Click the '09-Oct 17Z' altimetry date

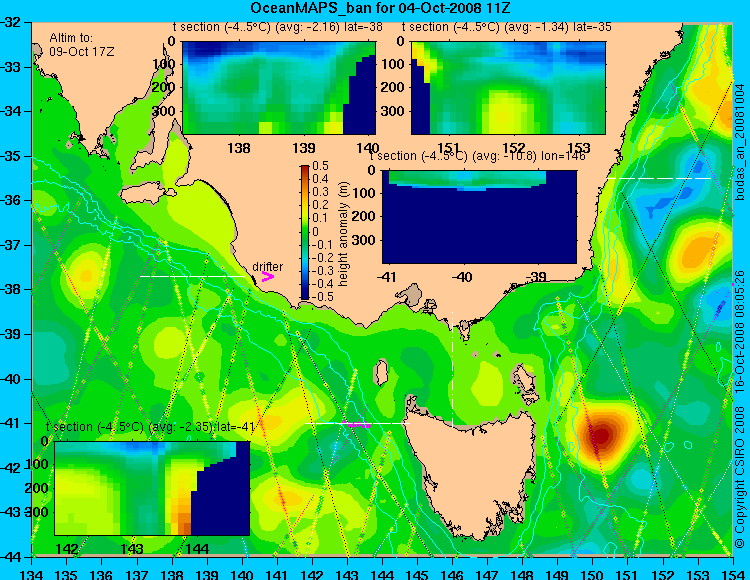[x=82, y=52]
